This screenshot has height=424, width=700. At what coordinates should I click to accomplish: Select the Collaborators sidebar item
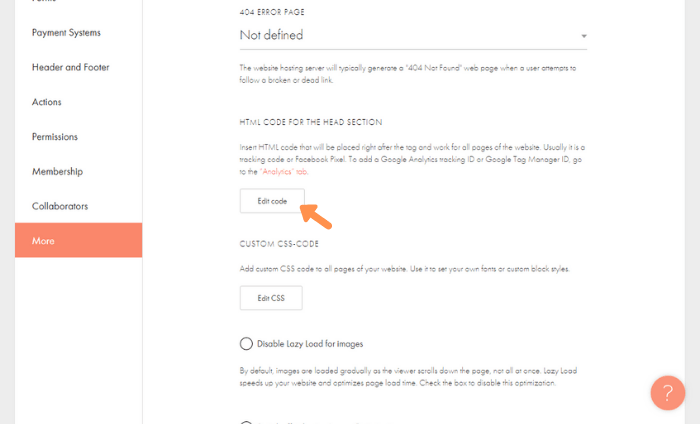pos(60,206)
